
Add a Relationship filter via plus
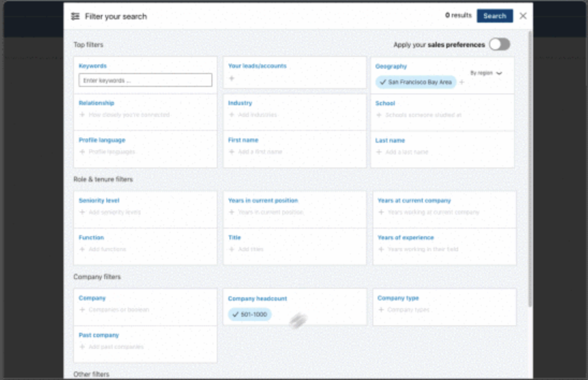pyautogui.click(x=82, y=114)
